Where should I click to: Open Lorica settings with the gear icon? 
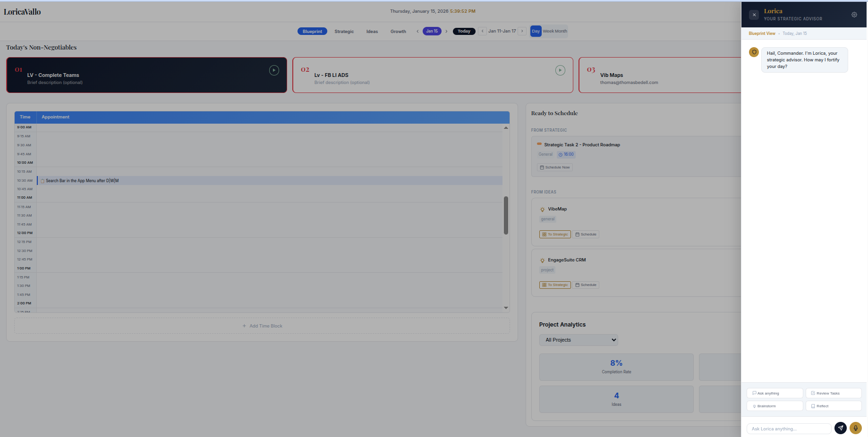[x=854, y=15]
